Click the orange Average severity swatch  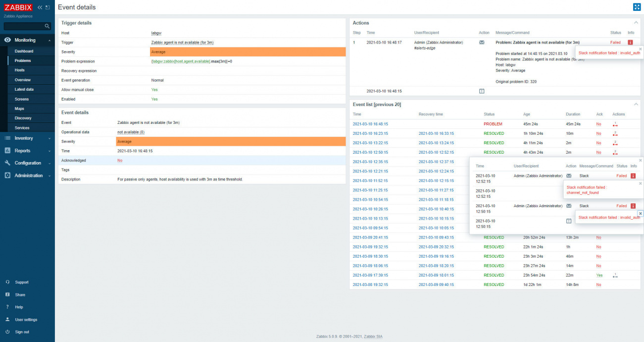click(x=223, y=52)
